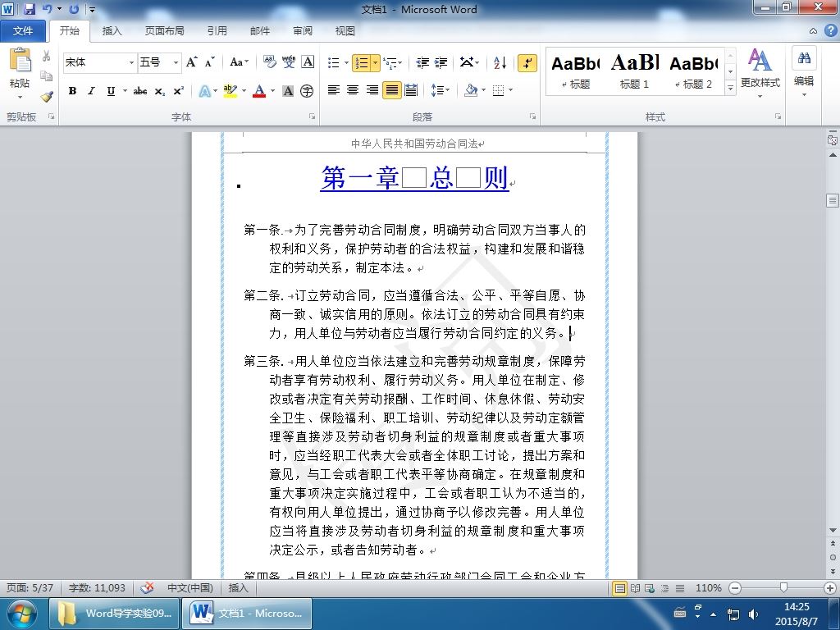The height and width of the screenshot is (630, 840).
Task: Open the font size dropdown
Action: [x=176, y=62]
